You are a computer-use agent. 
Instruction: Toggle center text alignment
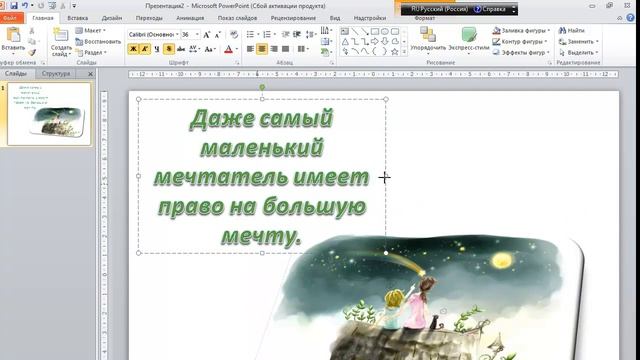point(262,49)
